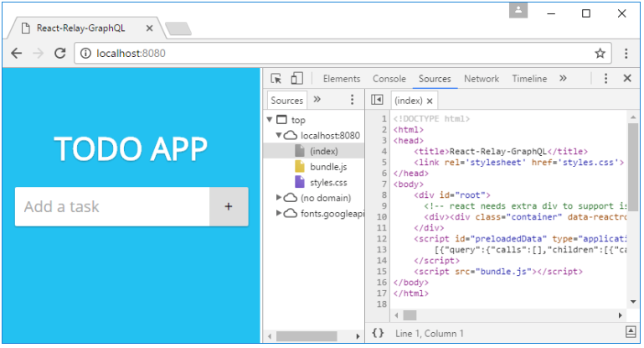Open Chrome's three-dot menu
The image size is (644, 348).
pyautogui.click(x=626, y=53)
